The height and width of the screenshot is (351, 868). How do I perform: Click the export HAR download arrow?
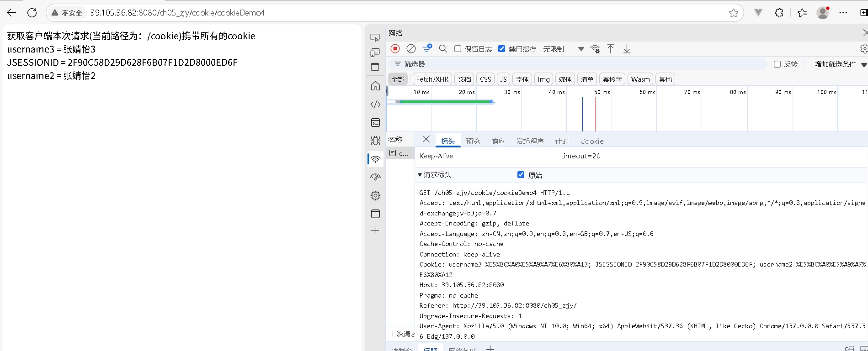(627, 49)
